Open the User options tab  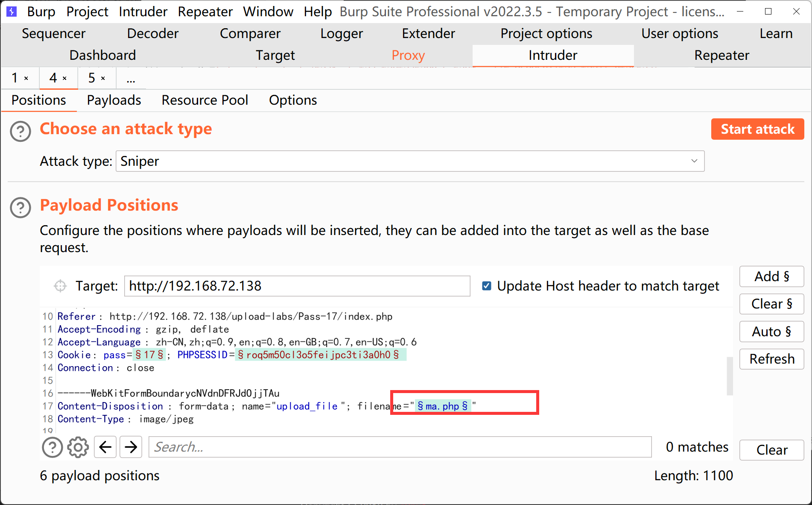pyautogui.click(x=680, y=33)
